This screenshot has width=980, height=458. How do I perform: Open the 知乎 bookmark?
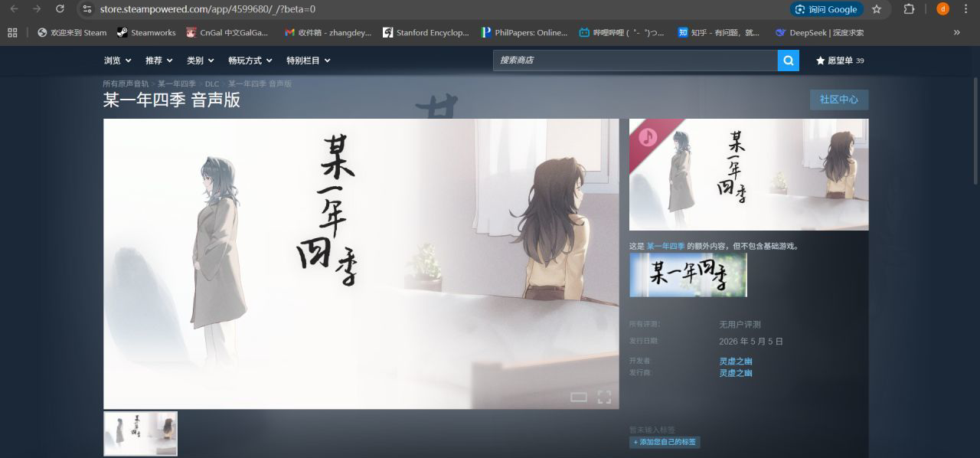click(x=719, y=32)
